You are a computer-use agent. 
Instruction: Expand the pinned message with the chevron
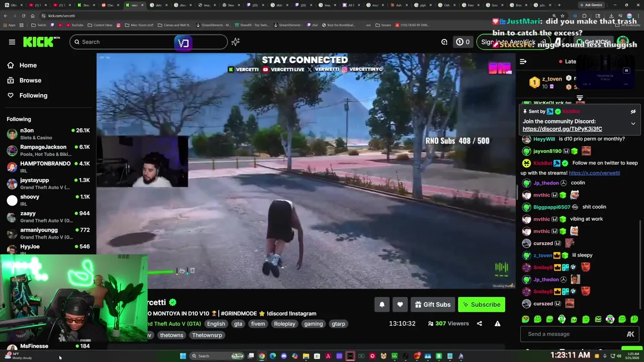[633, 124]
